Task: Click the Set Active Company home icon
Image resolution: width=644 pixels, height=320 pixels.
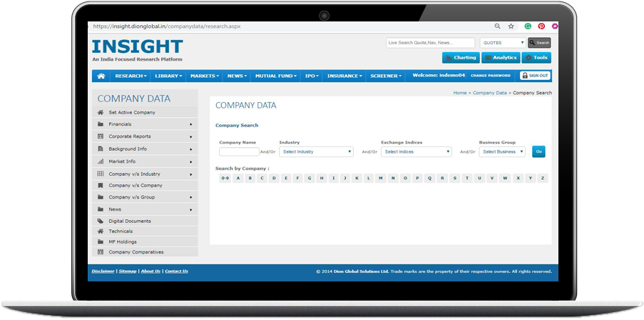Action: coord(101,112)
